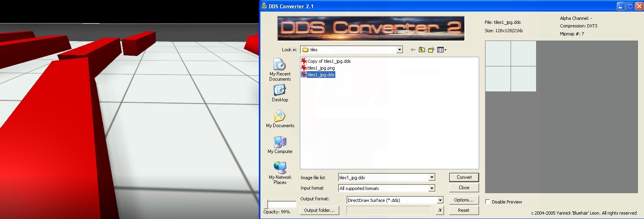Click the tile texture preview thumbnail
This screenshot has height=219, width=644.
[511, 66]
